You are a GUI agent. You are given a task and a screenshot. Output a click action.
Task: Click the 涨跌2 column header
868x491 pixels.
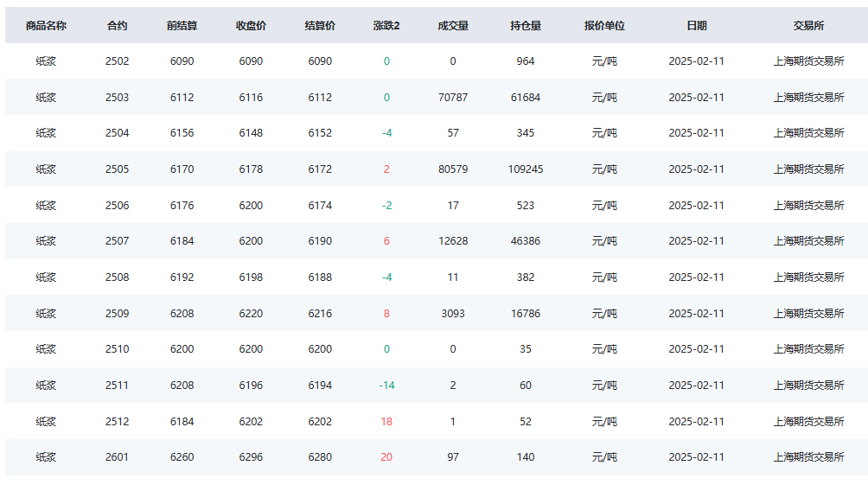(386, 25)
